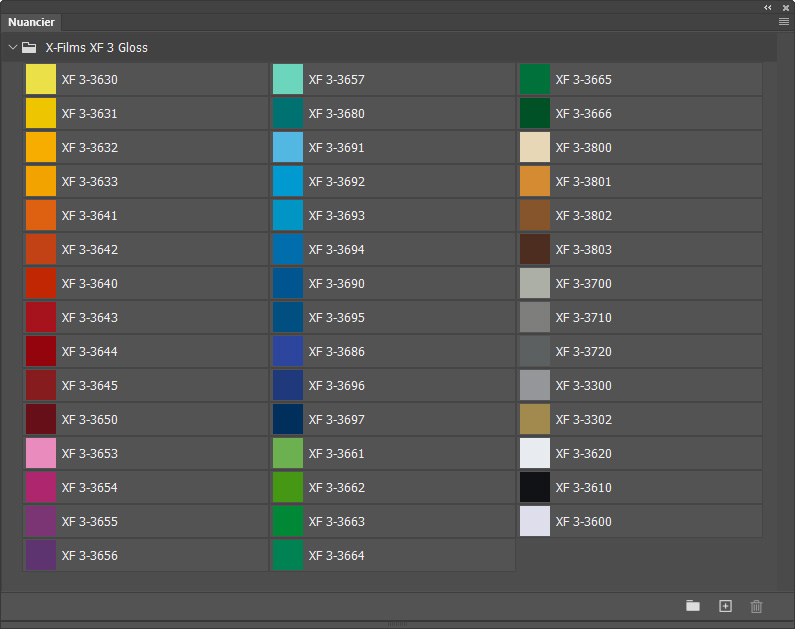Select white swatch XF 3-3600
This screenshot has width=795, height=629.
(535, 521)
